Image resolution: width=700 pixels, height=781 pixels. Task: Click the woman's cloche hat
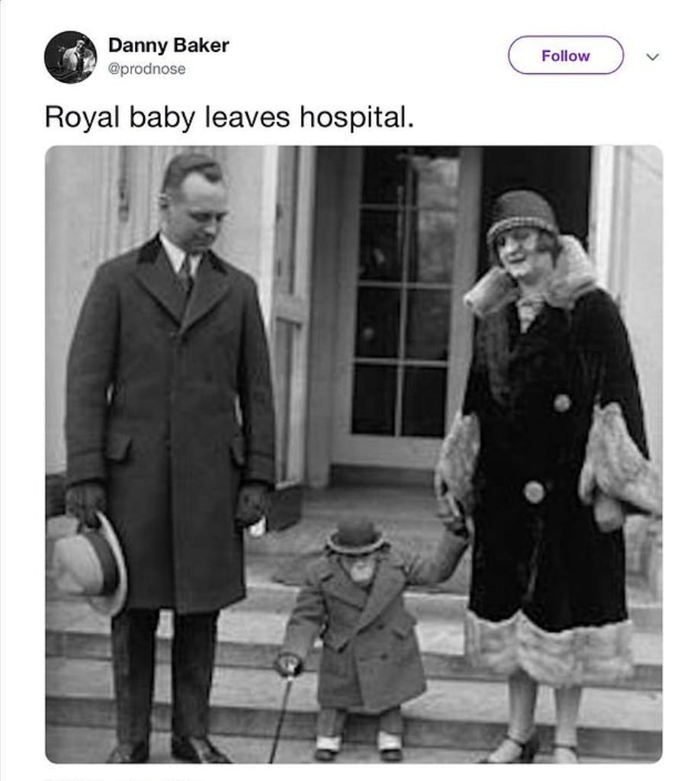(522, 213)
